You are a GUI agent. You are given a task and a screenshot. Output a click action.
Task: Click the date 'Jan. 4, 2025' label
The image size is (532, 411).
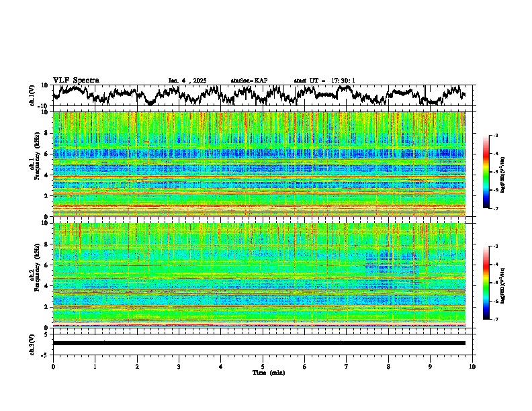point(187,81)
